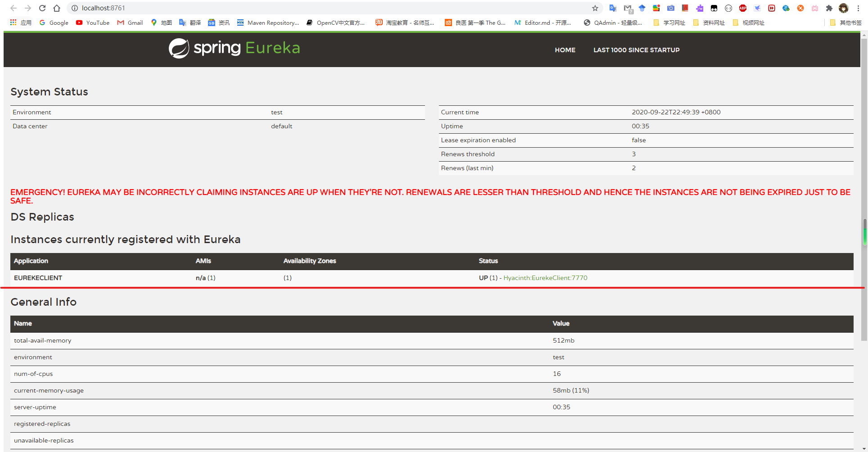Open the Google Translate extension
This screenshot has width=868, height=452.
point(613,8)
